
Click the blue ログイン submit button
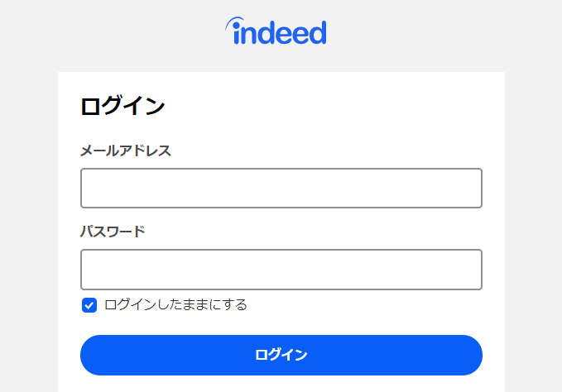pyautogui.click(x=281, y=355)
